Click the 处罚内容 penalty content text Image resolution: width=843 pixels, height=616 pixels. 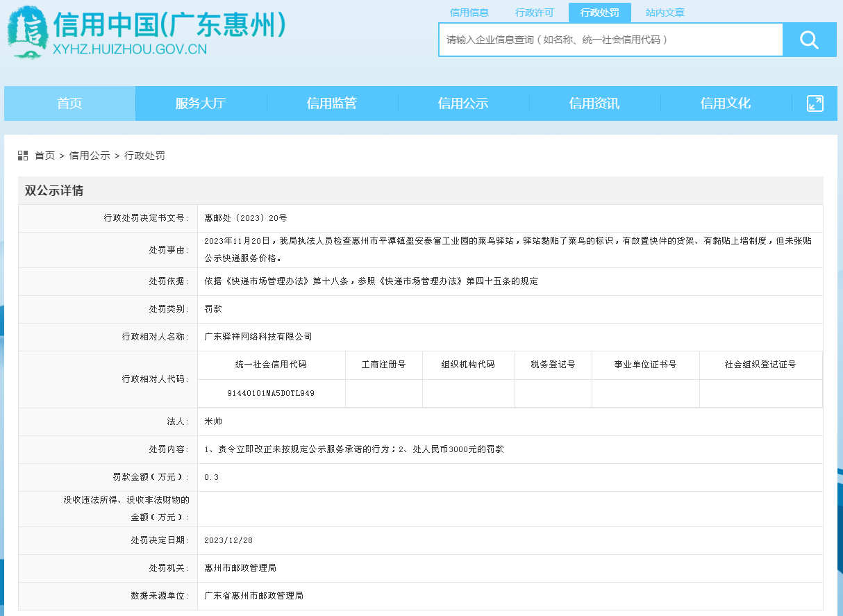(x=354, y=449)
